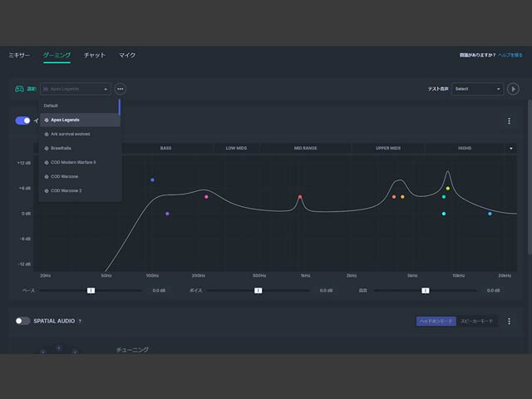This screenshot has width=532, height=399.
Task: Click the main page vertical scrollbar
Action: coord(530,176)
